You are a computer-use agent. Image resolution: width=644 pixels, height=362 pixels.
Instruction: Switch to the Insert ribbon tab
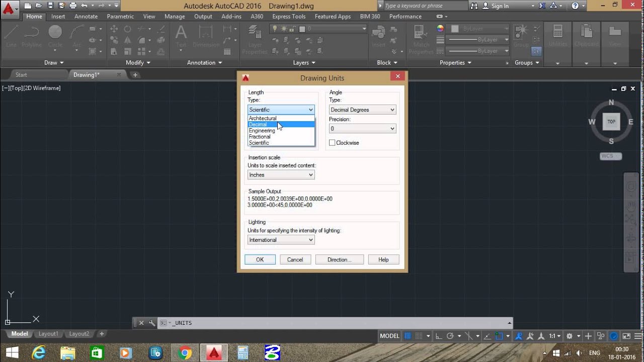[x=58, y=17]
